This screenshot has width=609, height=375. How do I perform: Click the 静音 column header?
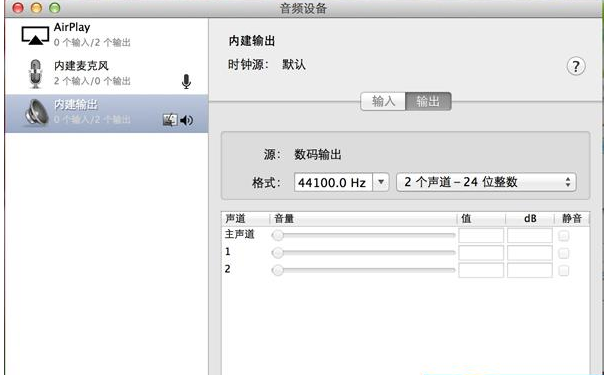click(x=572, y=219)
